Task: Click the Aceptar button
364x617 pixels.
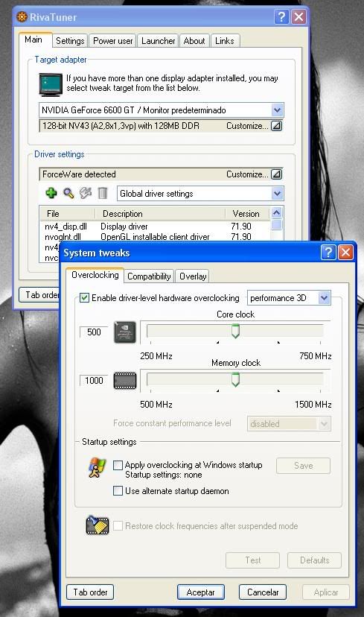Action: click(x=201, y=592)
